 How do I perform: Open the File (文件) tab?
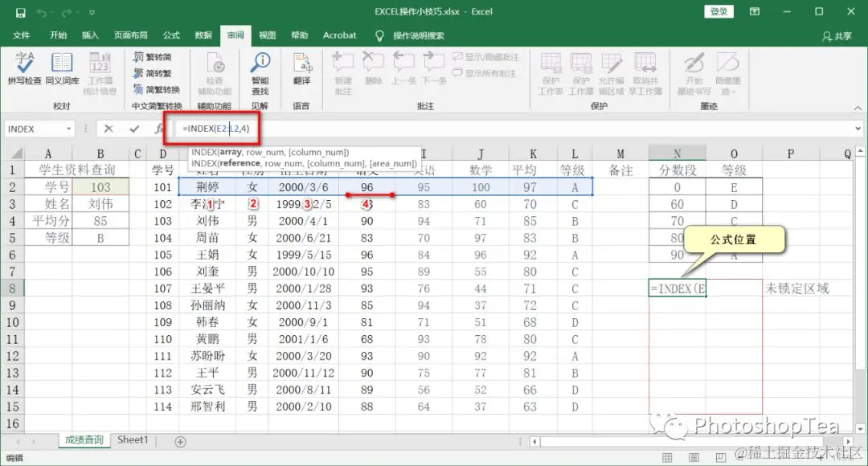[21, 35]
